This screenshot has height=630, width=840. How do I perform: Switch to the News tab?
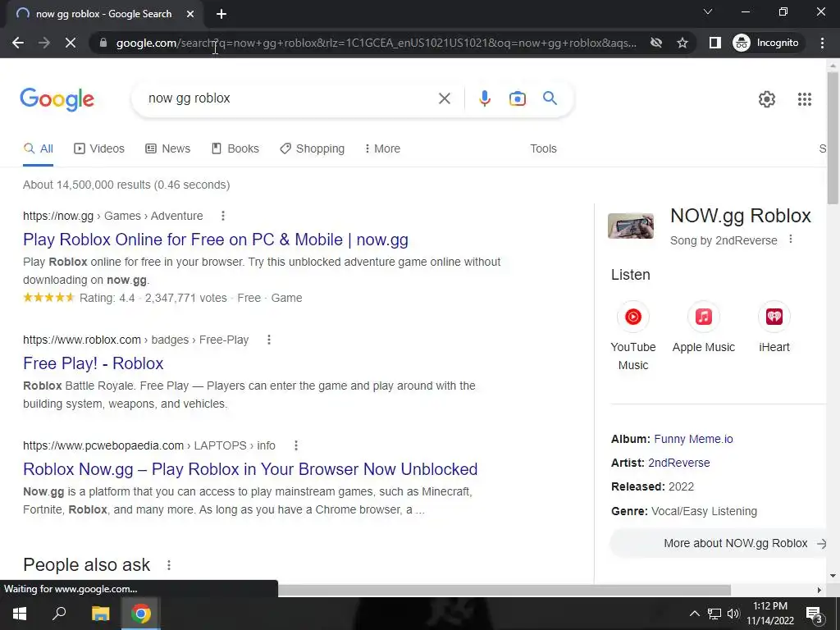point(167,149)
